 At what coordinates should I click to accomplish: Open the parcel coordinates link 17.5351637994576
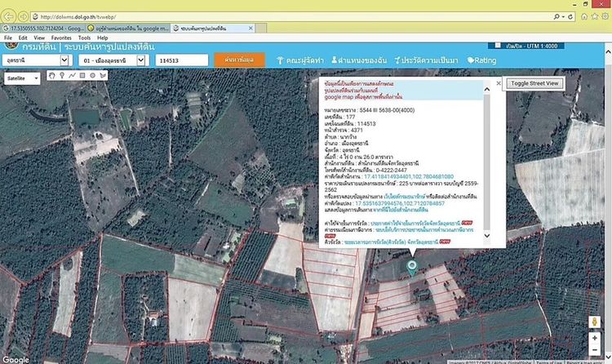(400, 203)
